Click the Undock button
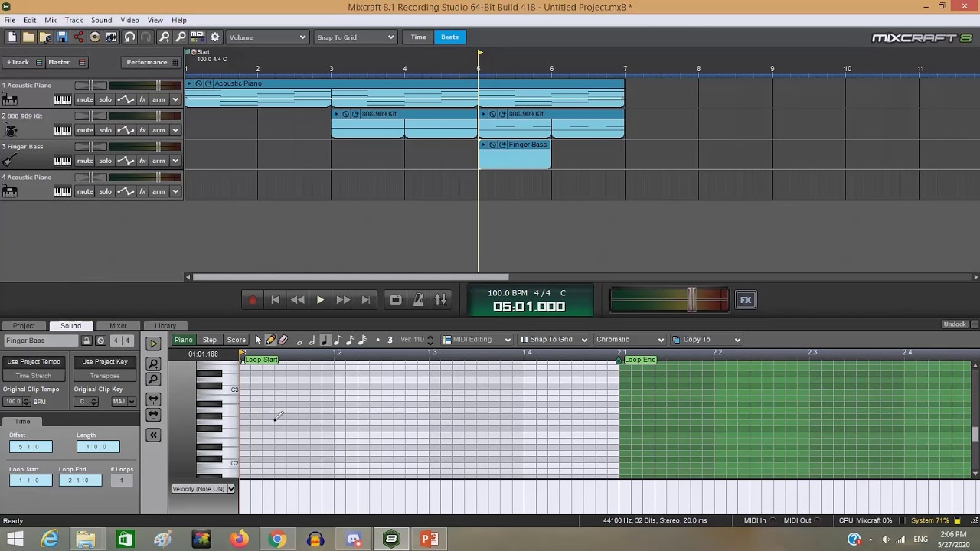 coord(955,324)
